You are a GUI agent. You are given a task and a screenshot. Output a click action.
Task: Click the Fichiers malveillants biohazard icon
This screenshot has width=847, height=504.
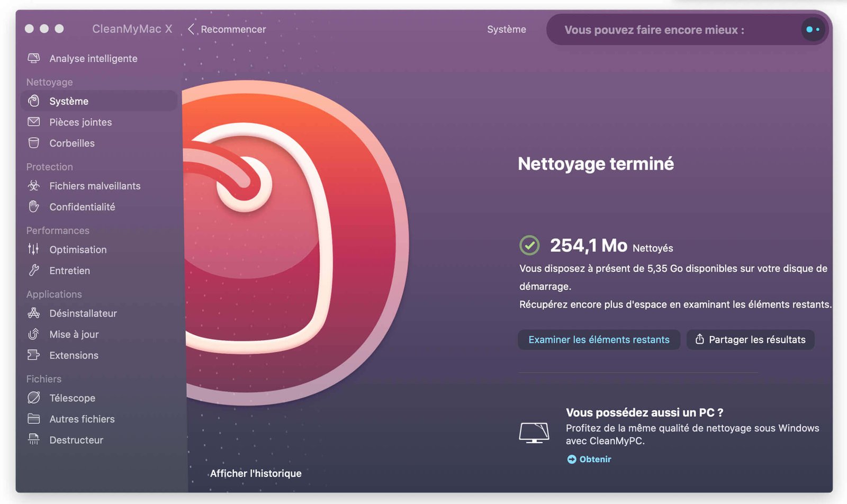[33, 186]
